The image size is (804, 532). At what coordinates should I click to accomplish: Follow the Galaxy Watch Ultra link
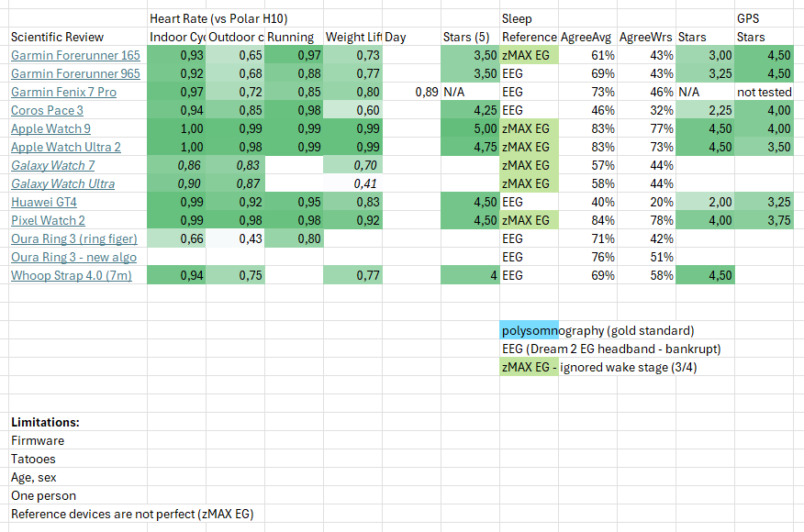[62, 184]
